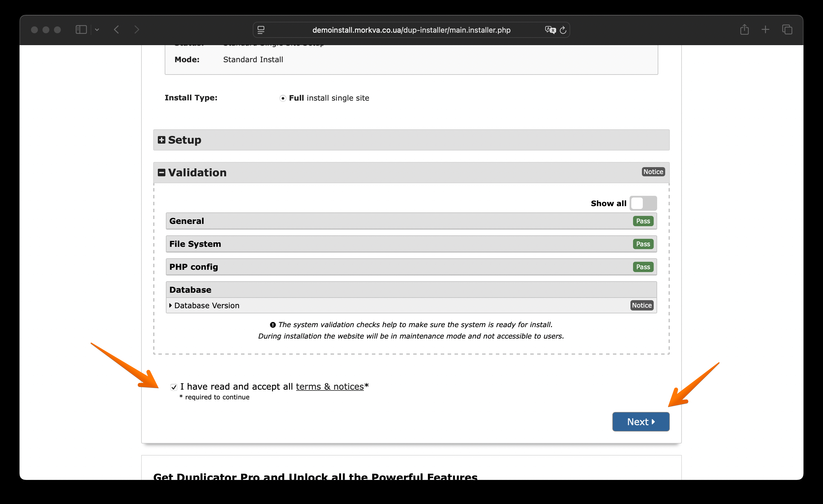Click the forward navigation arrow
Screen dimensions: 823x504
tap(137, 30)
